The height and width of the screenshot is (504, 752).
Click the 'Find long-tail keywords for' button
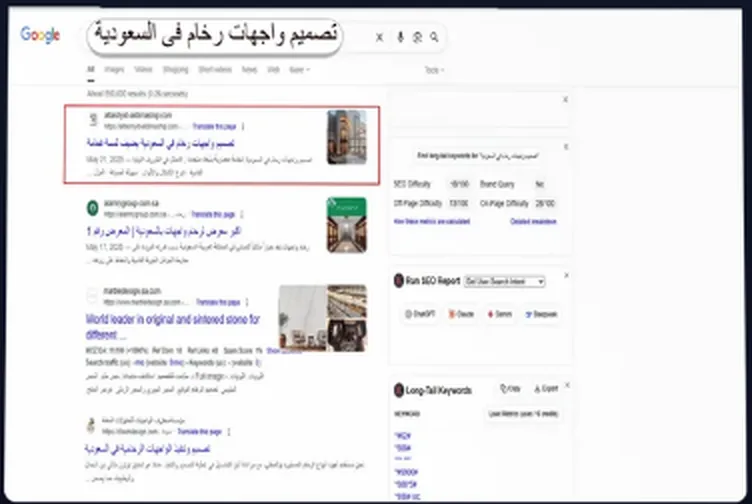click(x=478, y=156)
